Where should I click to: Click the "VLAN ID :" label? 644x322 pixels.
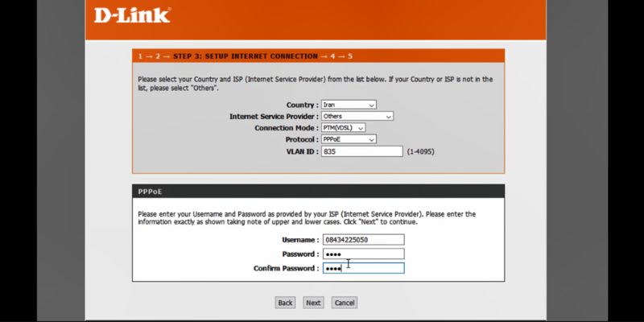pyautogui.click(x=303, y=151)
